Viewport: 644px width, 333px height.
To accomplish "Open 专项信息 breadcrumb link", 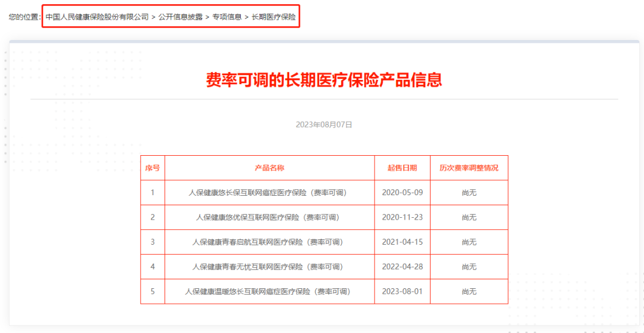I will [227, 17].
